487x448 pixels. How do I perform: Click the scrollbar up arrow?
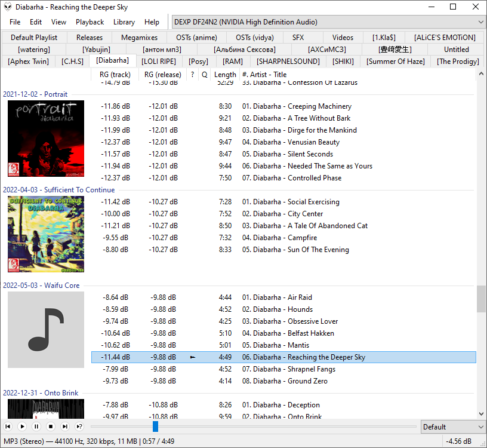pyautogui.click(x=481, y=73)
